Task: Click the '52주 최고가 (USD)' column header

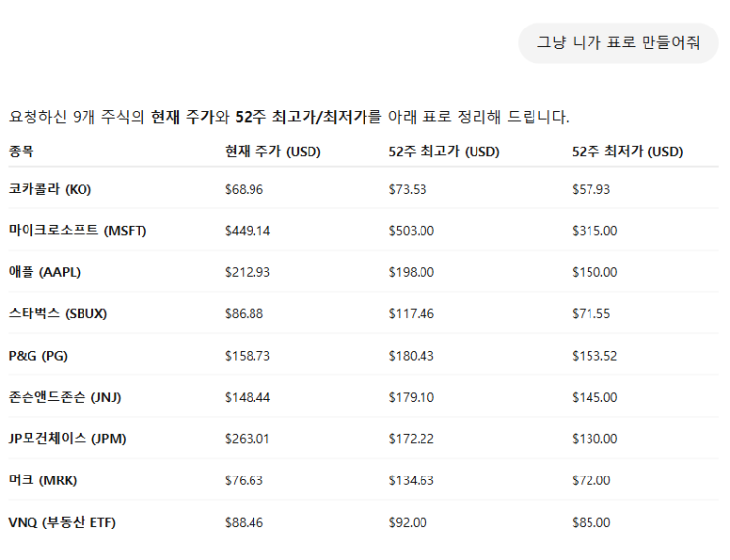Action: point(444,151)
